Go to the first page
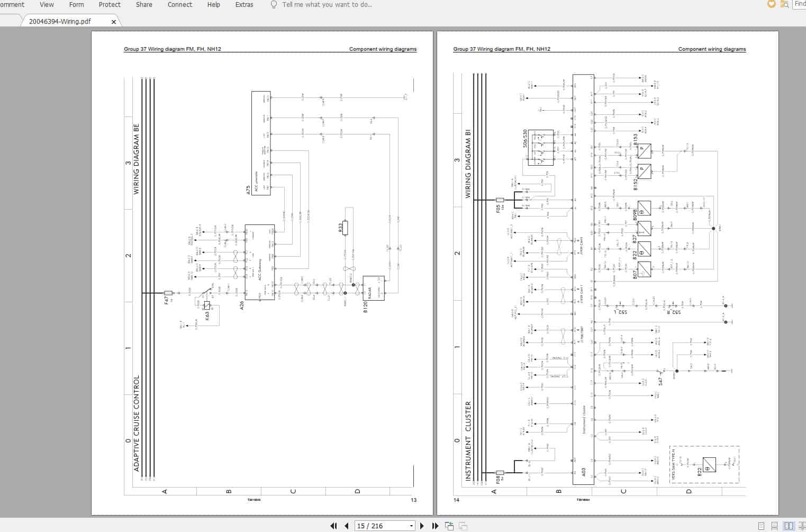The height and width of the screenshot is (532, 806). [x=333, y=526]
